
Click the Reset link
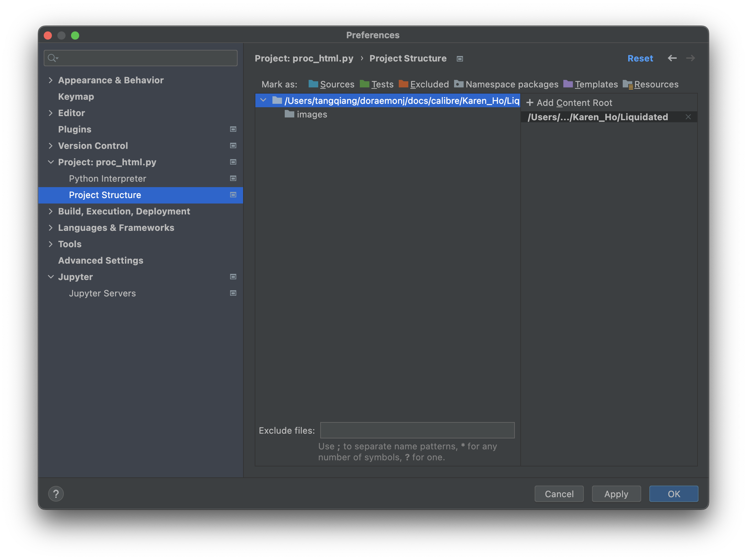tap(640, 58)
